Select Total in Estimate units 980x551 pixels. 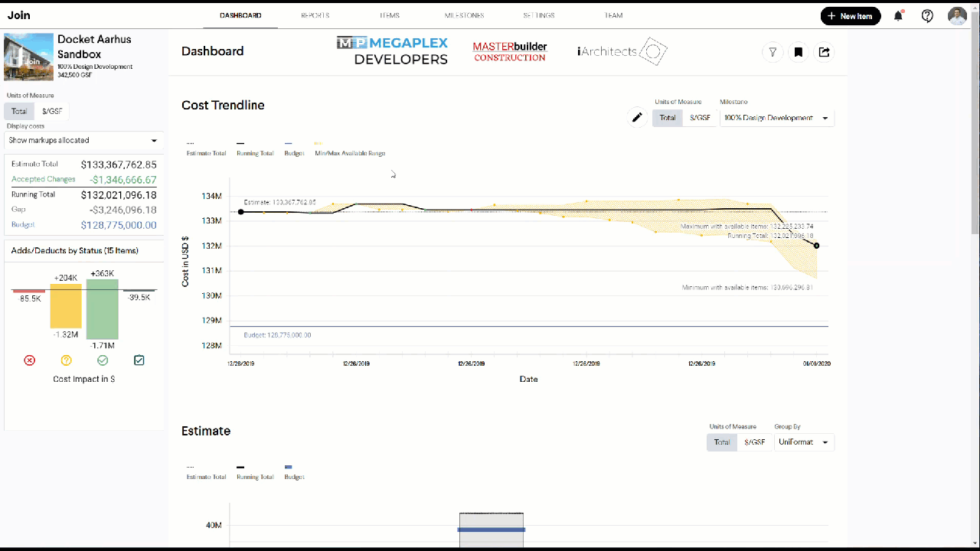722,442
